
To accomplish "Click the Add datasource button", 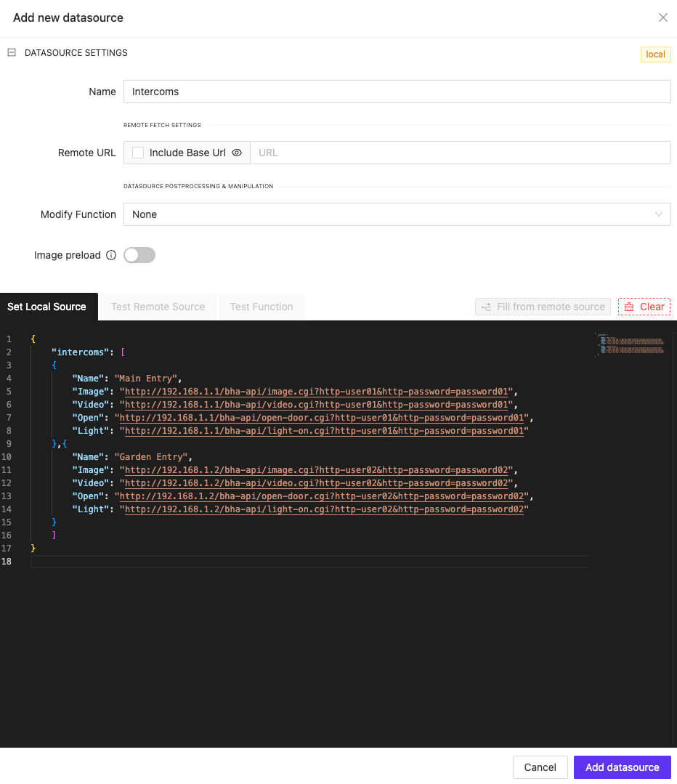I will click(622, 767).
